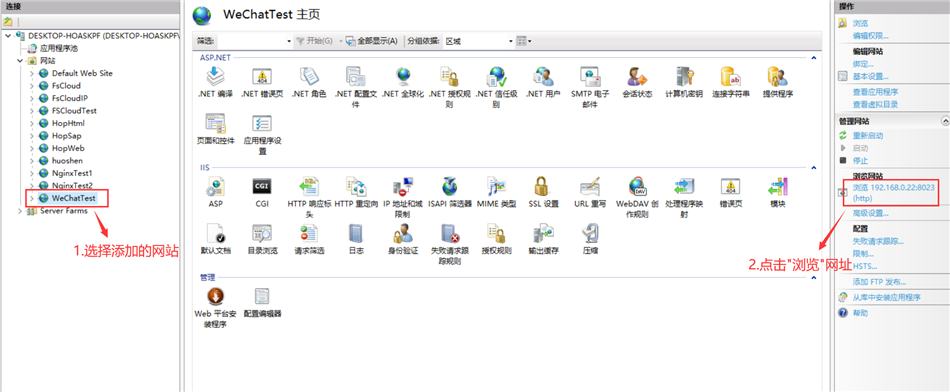Open the 模块 icon
This screenshot has width=950, height=392.
(777, 186)
